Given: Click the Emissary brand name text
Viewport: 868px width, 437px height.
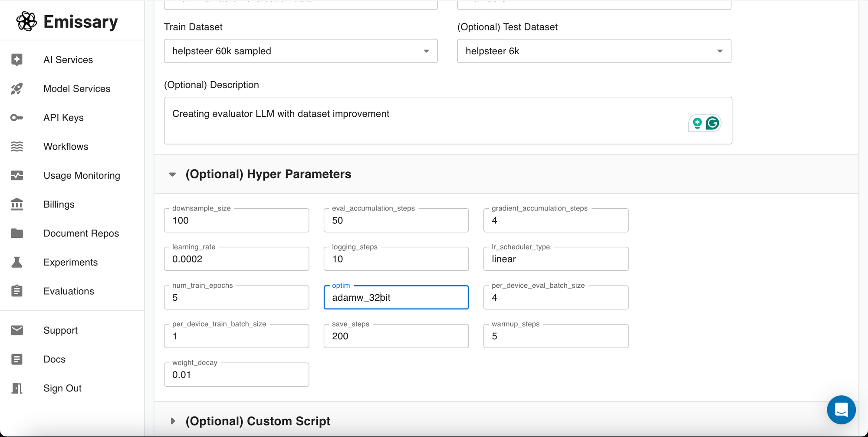Looking at the screenshot, I should pos(81,22).
